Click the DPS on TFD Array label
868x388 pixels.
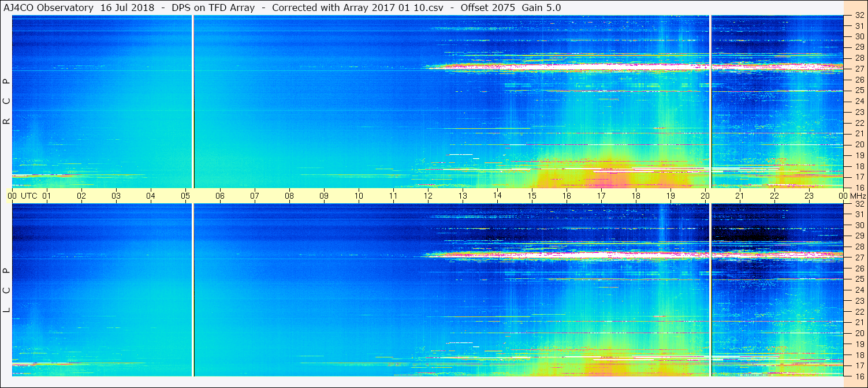click(213, 8)
